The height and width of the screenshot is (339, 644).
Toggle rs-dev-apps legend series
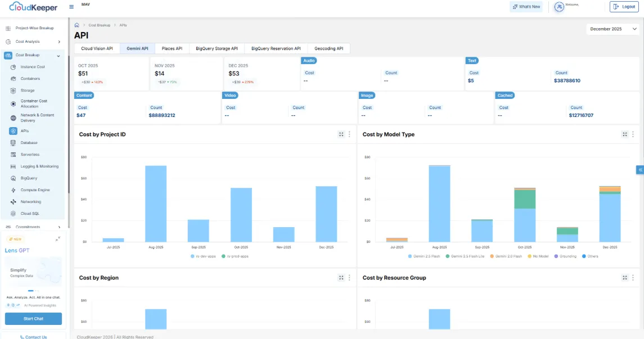[203, 256]
